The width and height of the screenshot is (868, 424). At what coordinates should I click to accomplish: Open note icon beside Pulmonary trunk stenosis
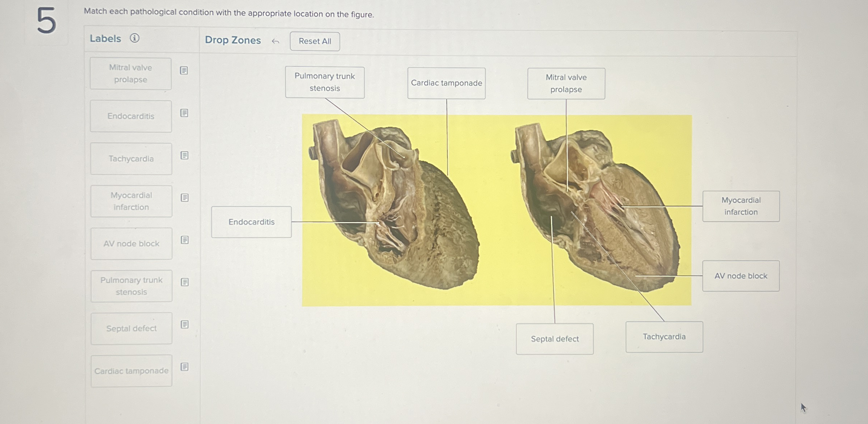pyautogui.click(x=185, y=282)
